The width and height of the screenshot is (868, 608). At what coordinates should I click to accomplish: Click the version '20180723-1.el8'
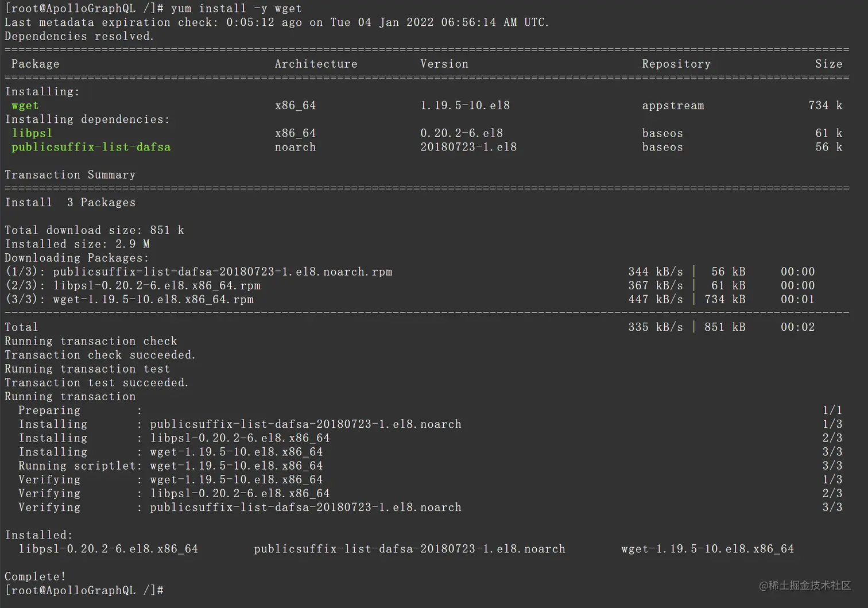coord(468,147)
